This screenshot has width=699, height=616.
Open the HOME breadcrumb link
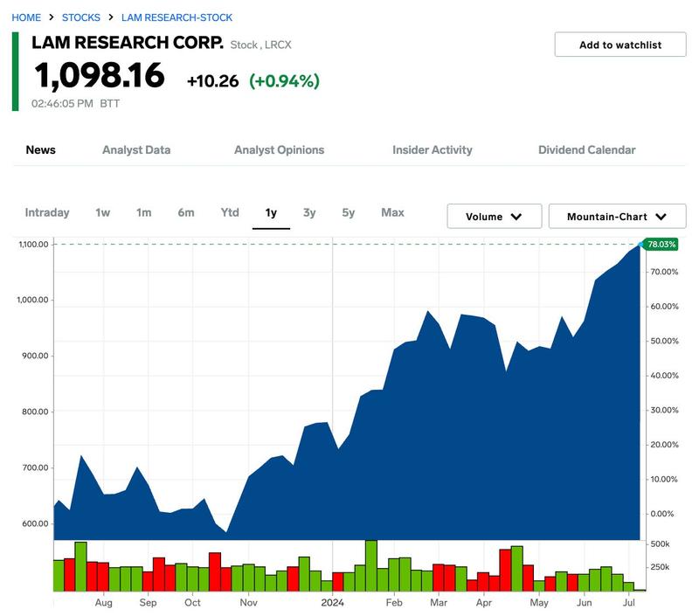[x=26, y=17]
